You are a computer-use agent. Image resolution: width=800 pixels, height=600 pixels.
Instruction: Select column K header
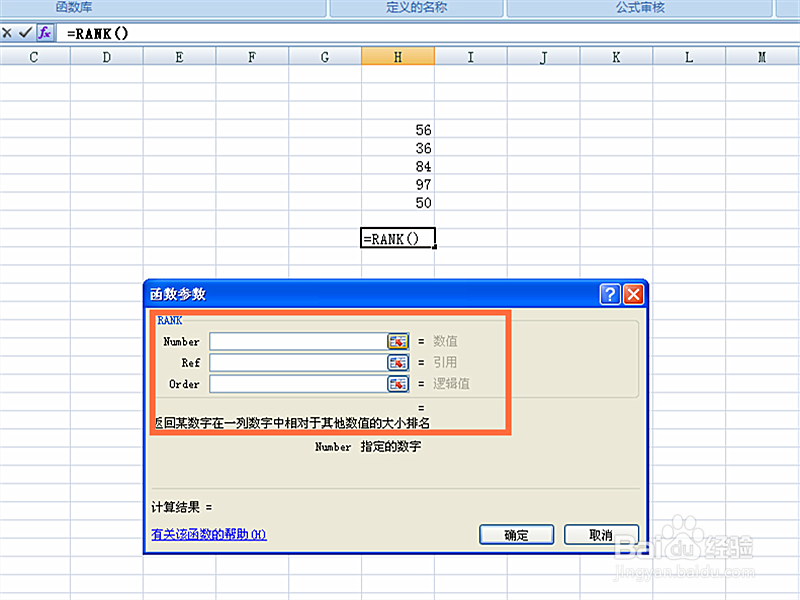pyautogui.click(x=616, y=57)
